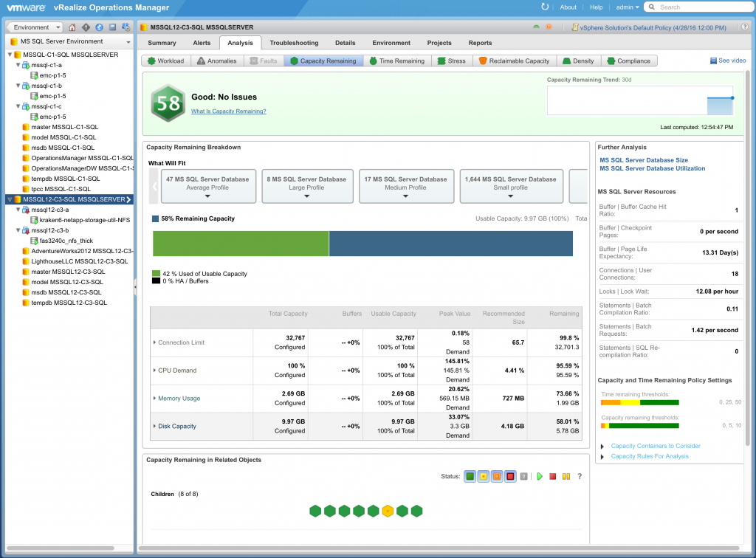Expand the CPU Demand row

click(x=154, y=371)
